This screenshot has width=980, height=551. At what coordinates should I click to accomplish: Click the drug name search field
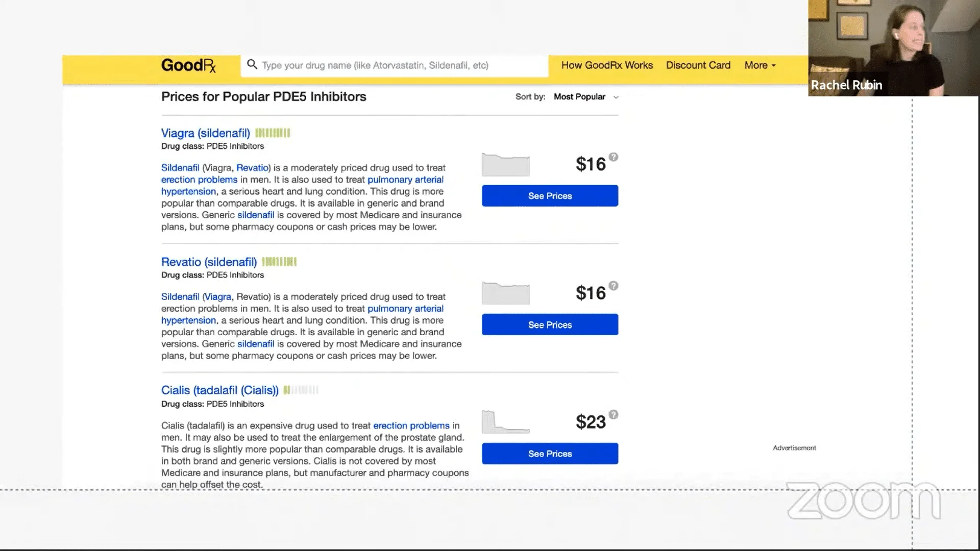click(395, 65)
